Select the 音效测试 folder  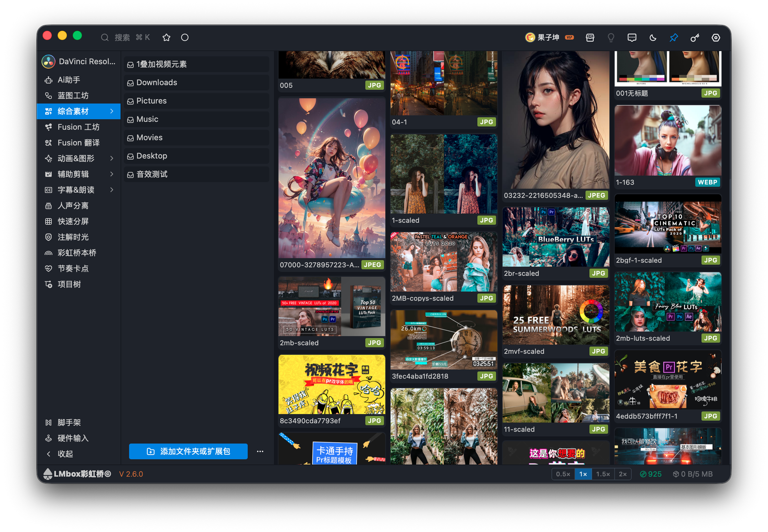[x=197, y=174]
